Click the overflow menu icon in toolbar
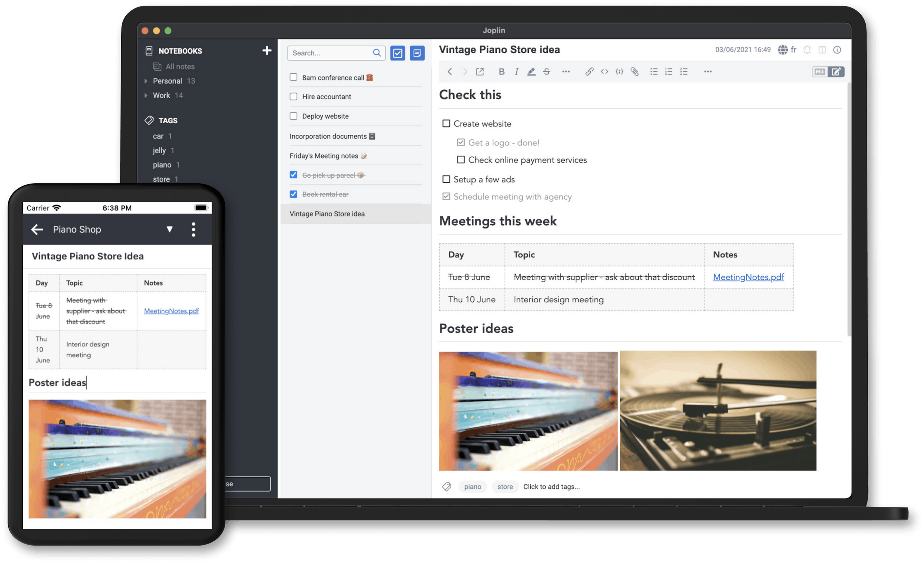 click(707, 71)
